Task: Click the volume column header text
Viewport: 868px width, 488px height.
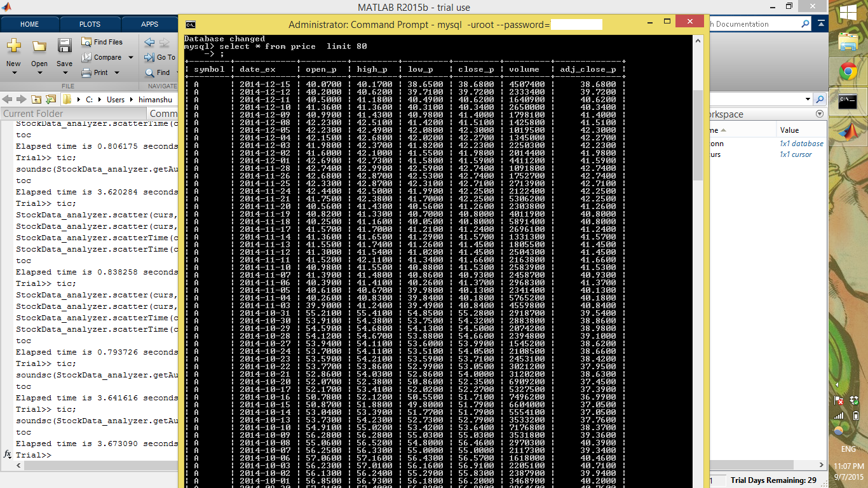Action: pos(524,69)
